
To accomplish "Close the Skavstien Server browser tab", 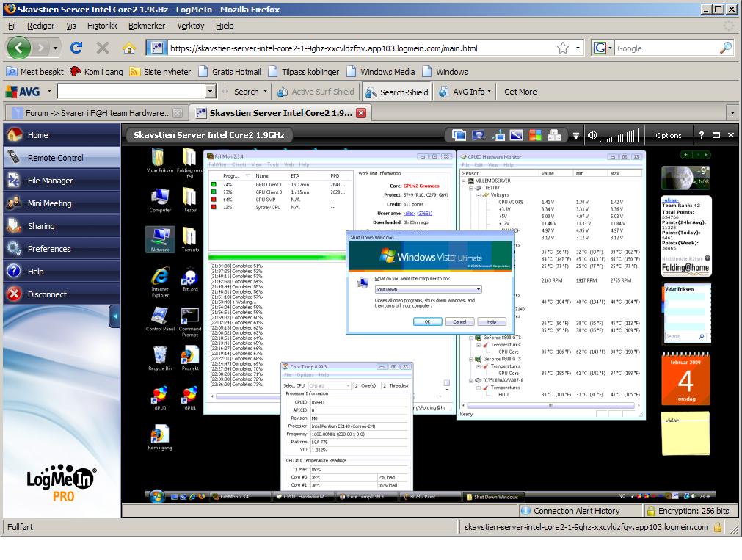I will [x=361, y=113].
